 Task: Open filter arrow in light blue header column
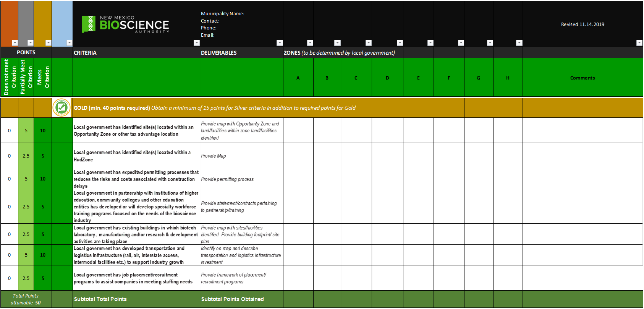tap(69, 43)
